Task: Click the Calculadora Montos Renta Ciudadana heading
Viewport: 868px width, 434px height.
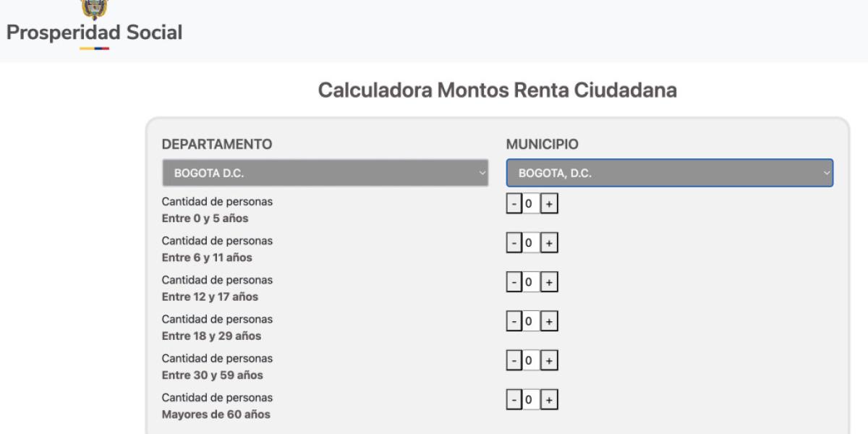Action: (x=497, y=90)
